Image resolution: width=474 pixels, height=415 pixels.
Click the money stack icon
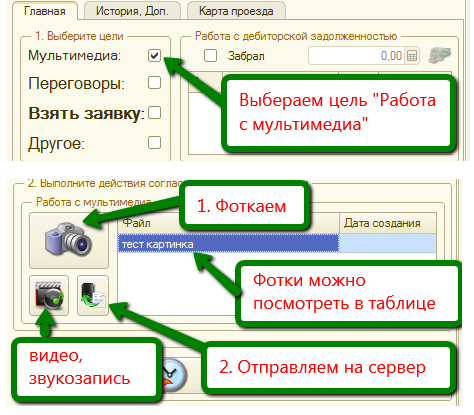440,55
